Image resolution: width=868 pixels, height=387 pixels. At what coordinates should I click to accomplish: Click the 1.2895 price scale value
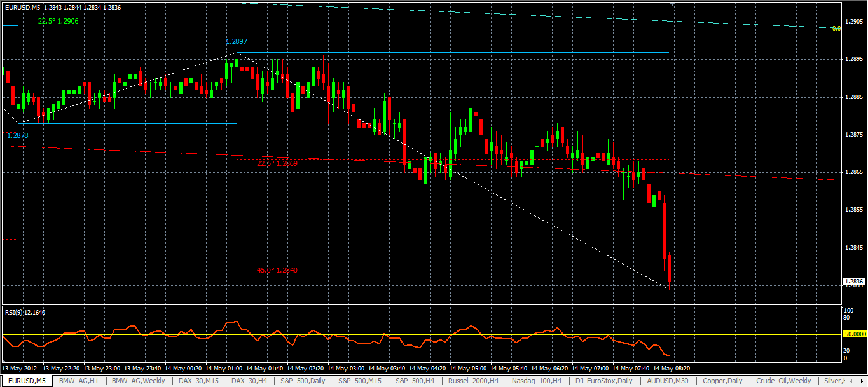853,59
